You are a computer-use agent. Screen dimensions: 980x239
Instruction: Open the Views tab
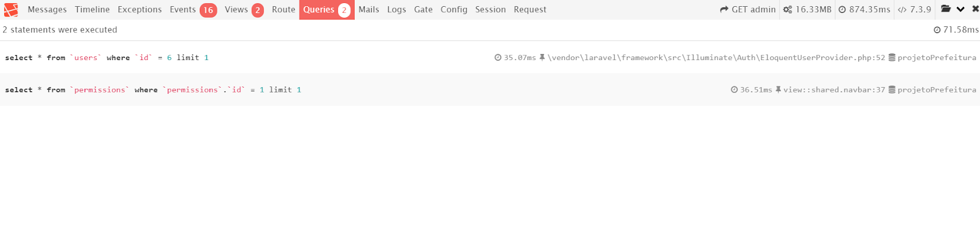pos(244,9)
